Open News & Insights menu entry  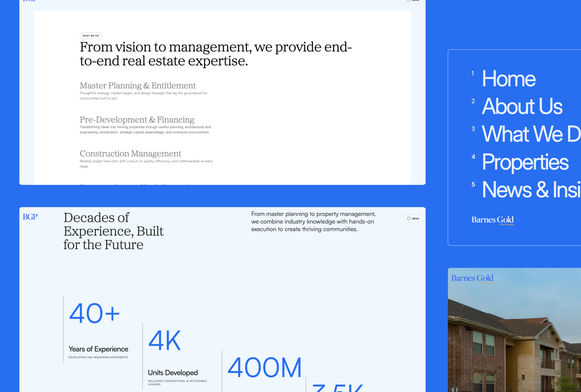[x=531, y=190]
